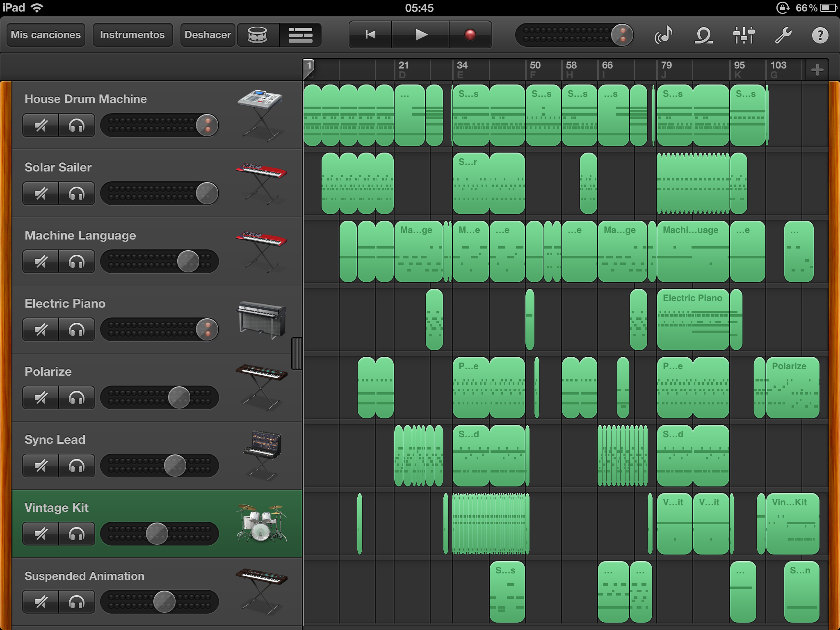Click the Machine Language volume knob
The image size is (840, 630).
click(x=188, y=261)
